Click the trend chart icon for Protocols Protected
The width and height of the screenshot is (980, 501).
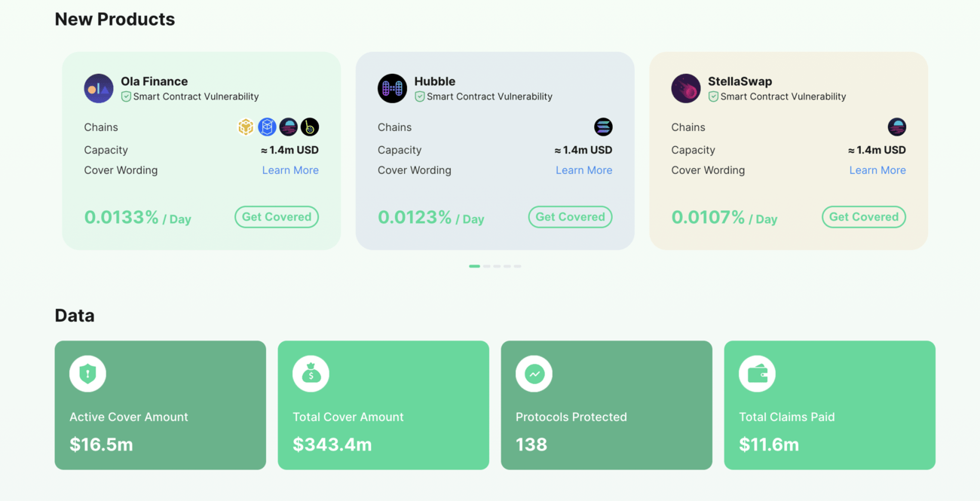pos(534,374)
